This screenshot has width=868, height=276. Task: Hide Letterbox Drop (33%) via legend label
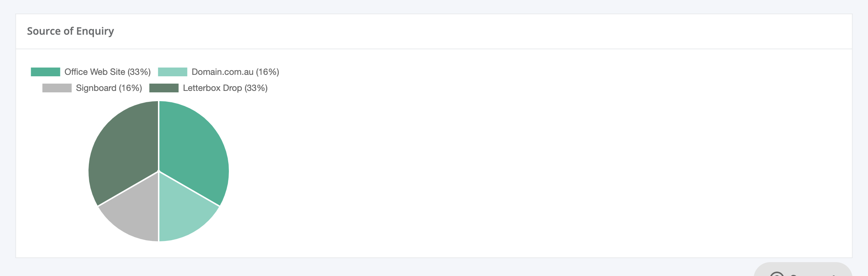(225, 88)
